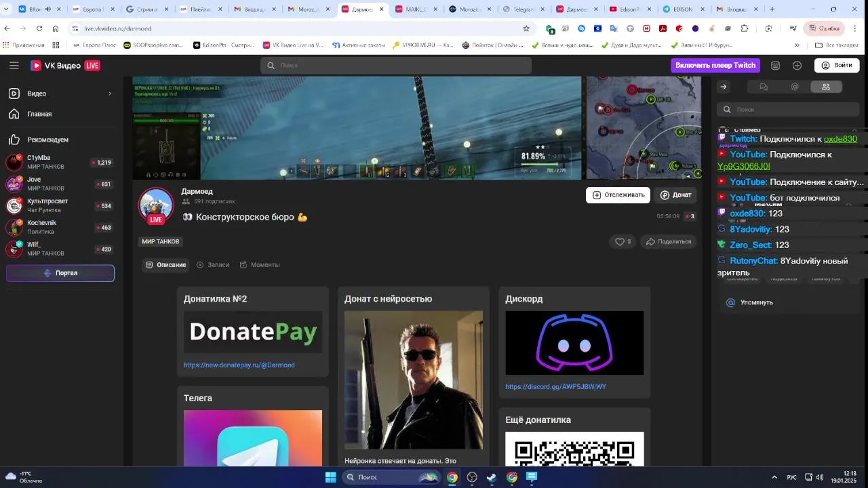This screenshot has width=868, height=488.
Task: Open recommended channel Kochevnik
Action: click(x=60, y=227)
